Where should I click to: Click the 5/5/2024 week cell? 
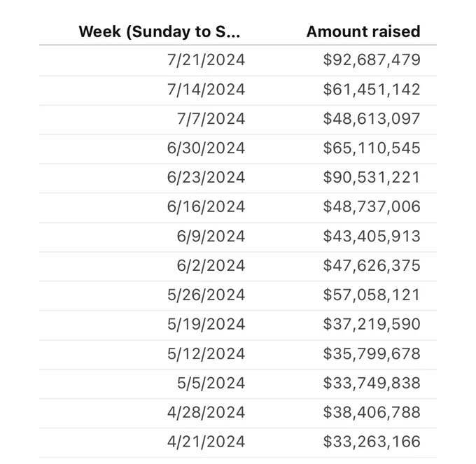(211, 383)
